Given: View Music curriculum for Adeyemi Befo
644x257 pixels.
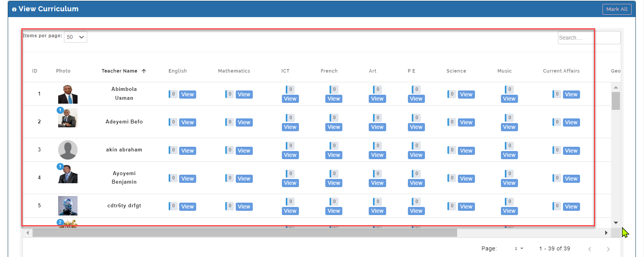Looking at the screenshot, I should click(x=509, y=127).
